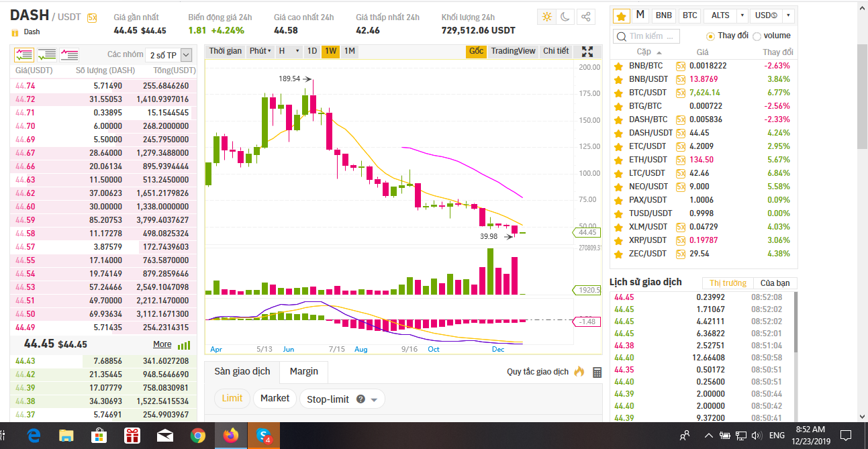Unfavorite the BTC/USDT pair star
Image resolution: width=868 pixels, height=449 pixels.
[x=618, y=93]
